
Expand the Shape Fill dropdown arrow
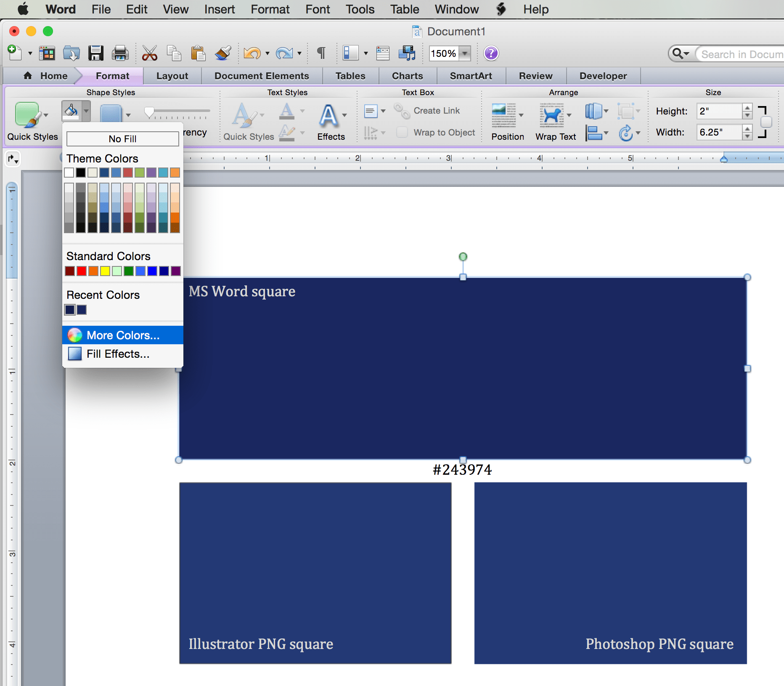[x=86, y=111]
